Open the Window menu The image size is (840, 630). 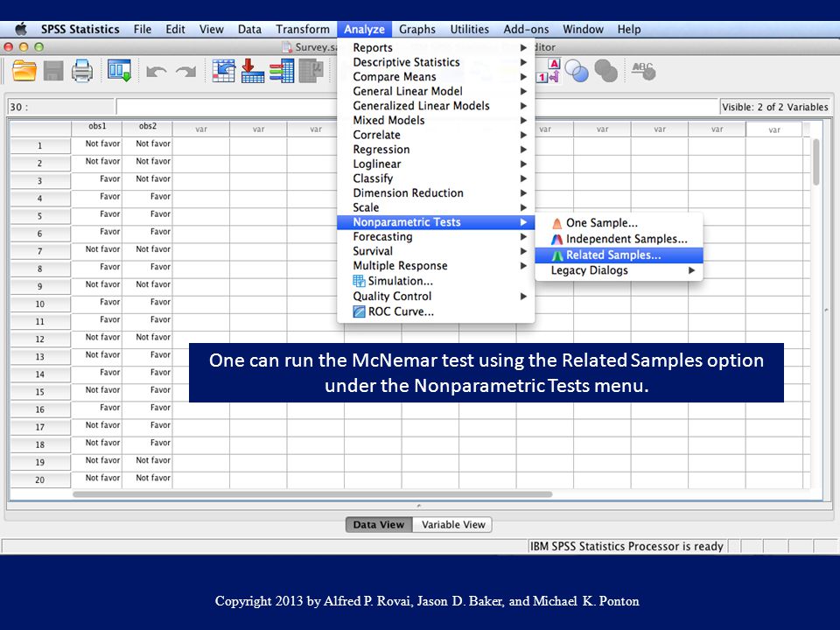[x=583, y=29]
